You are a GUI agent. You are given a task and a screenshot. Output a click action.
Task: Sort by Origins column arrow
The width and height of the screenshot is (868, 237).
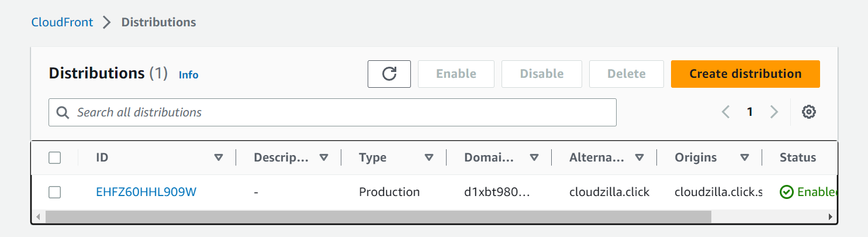pos(745,157)
